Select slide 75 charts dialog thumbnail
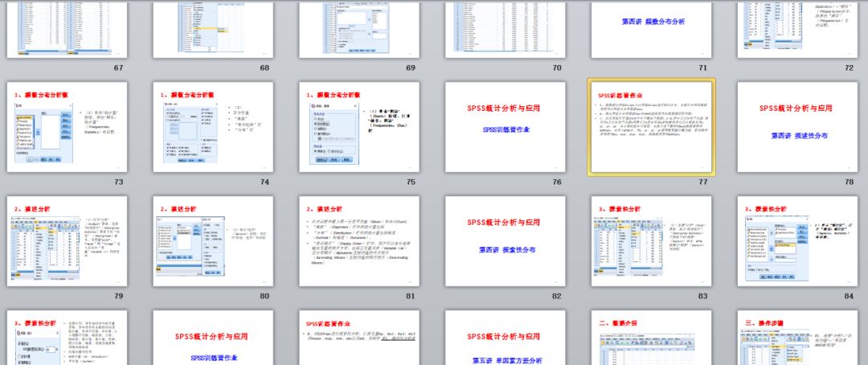 [x=359, y=127]
